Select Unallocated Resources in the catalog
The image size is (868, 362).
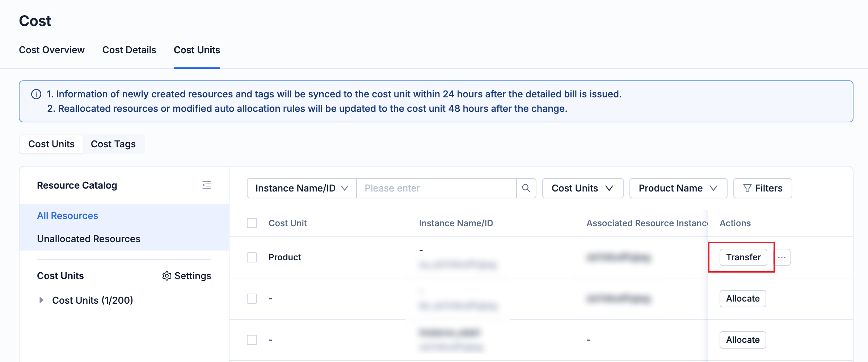coord(89,239)
